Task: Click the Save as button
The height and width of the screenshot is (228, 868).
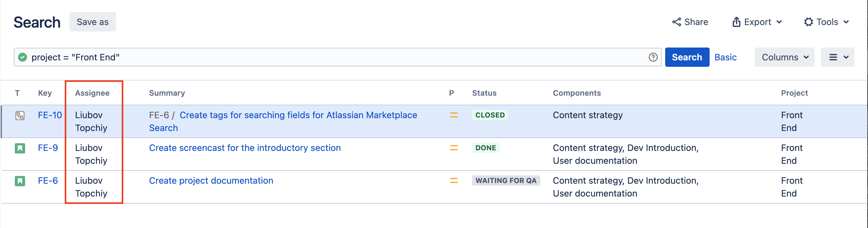Action: (92, 22)
